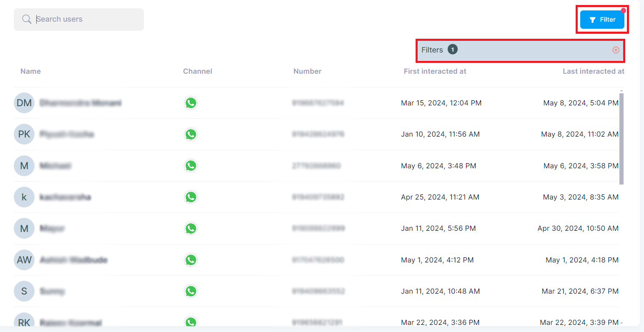Click the Mar 22, 2024, 3:39 PM cell
The width and height of the screenshot is (644, 332).
pos(579,322)
